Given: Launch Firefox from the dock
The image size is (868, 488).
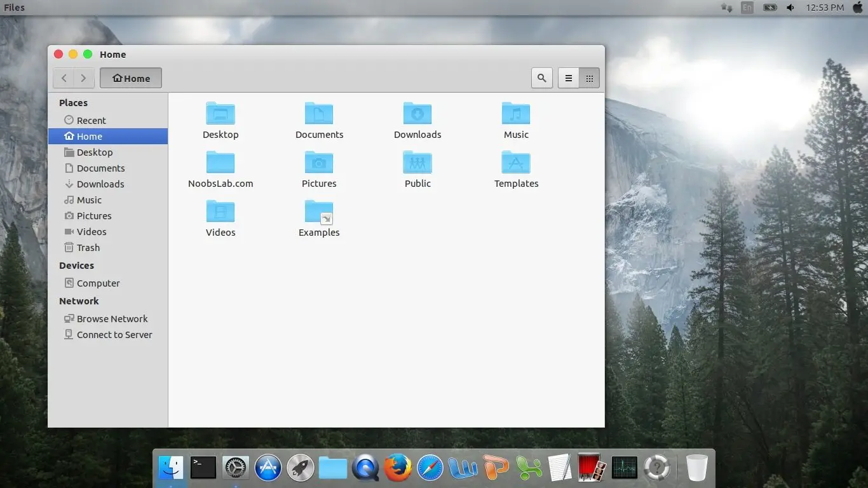Looking at the screenshot, I should tap(398, 468).
